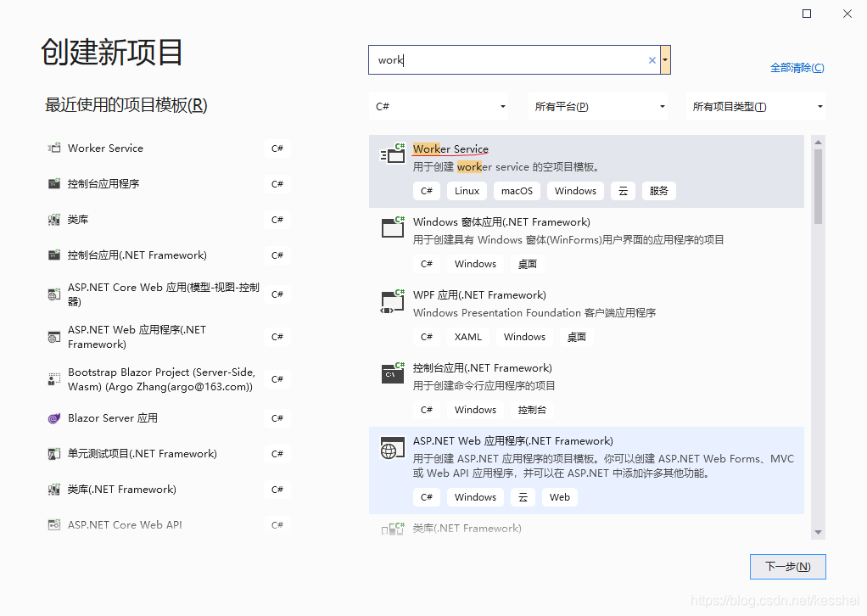Select 类库(.NET Framework) at bottom of results
The height and width of the screenshot is (616, 867).
(586, 529)
